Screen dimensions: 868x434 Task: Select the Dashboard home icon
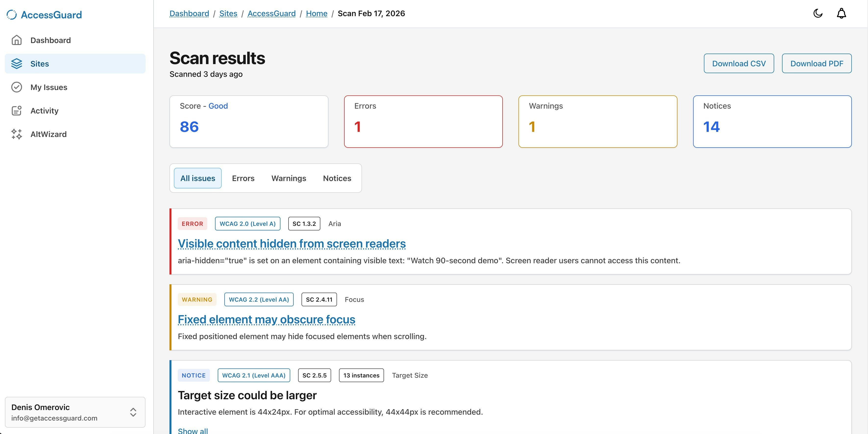(x=16, y=40)
